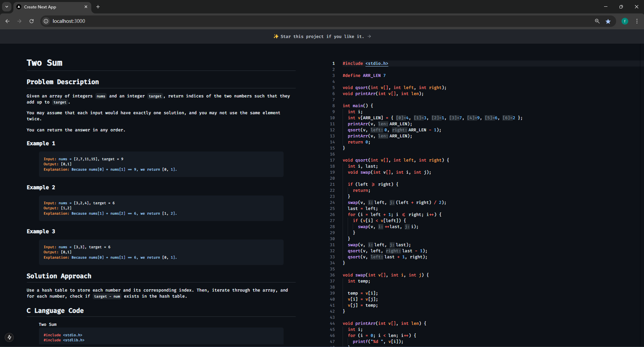Click the Example 1 code block
This screenshot has width=644, height=347.
[161, 164]
